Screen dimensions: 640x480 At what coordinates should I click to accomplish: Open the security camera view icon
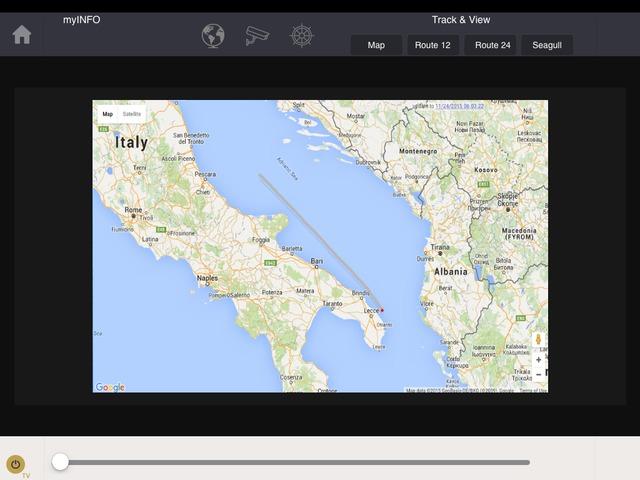click(x=257, y=36)
